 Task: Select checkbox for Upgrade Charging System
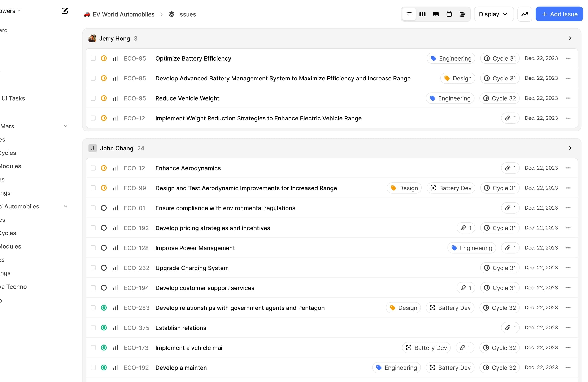pyautogui.click(x=93, y=268)
